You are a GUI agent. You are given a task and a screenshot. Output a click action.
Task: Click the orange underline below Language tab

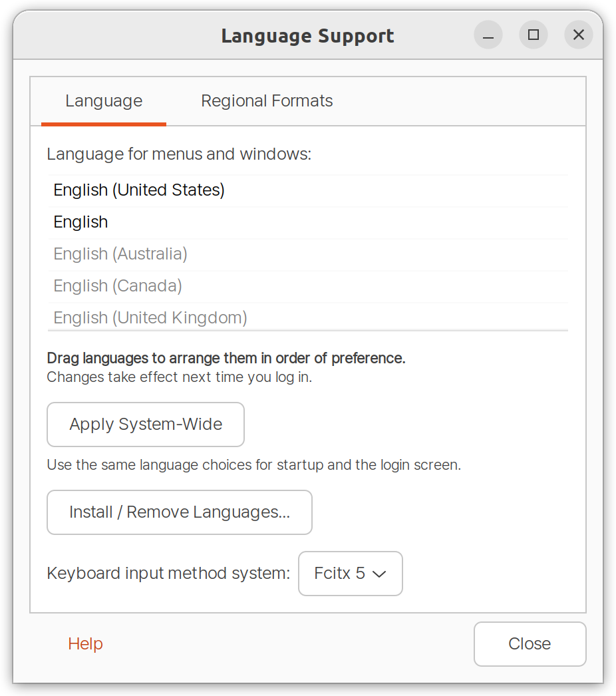pyautogui.click(x=104, y=122)
